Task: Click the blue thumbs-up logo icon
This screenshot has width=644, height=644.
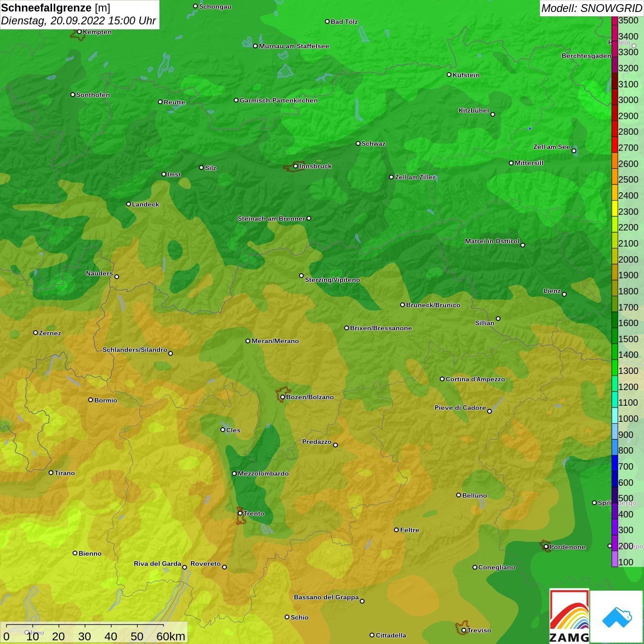Action: pos(617,617)
